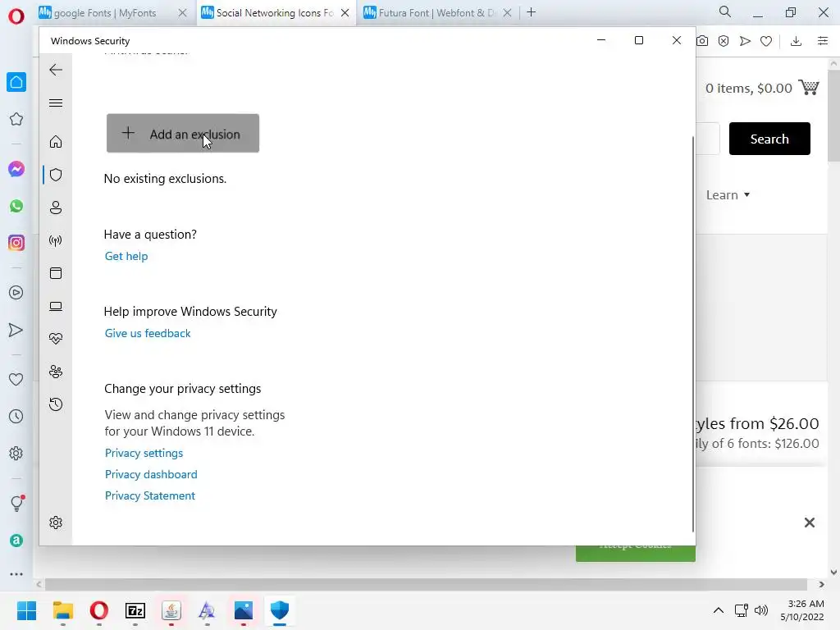Click the Windows Security vertical scrollbar
This screenshot has height=630, width=840.
coord(693,334)
